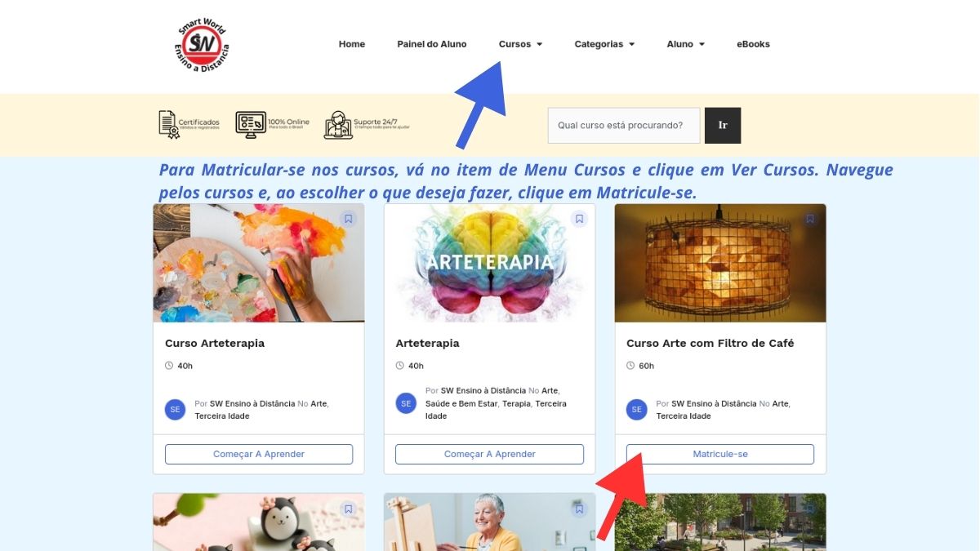Click the SE avatar on Arte com Filtro de Café

point(637,410)
